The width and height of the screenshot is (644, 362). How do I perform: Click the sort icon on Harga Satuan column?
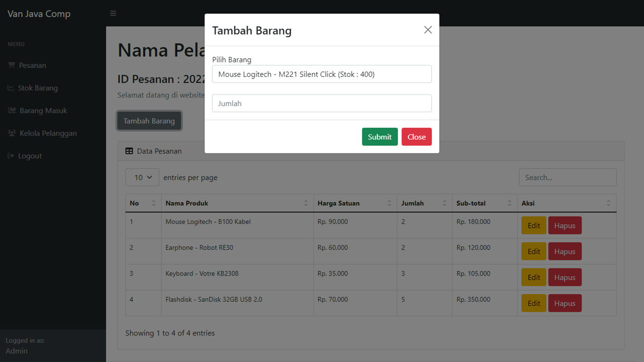pyautogui.click(x=389, y=203)
